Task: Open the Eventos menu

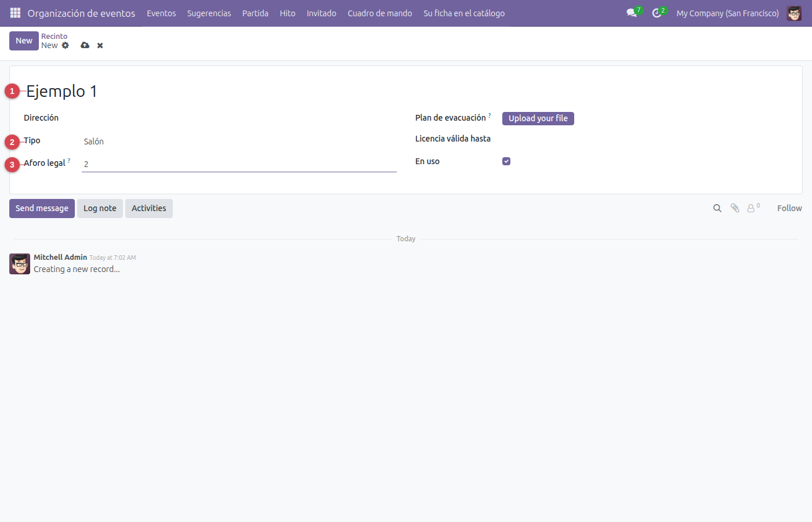Action: point(161,13)
